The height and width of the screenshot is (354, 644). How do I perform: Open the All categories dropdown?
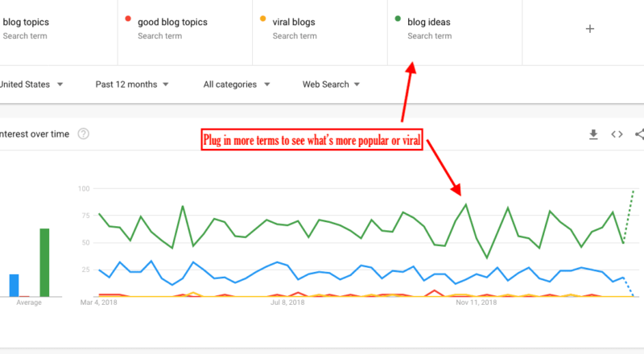(237, 84)
